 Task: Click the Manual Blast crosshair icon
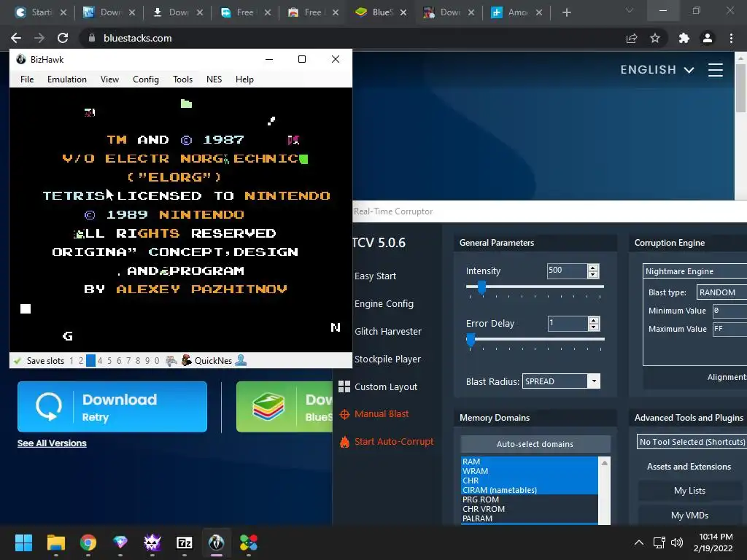[344, 414]
